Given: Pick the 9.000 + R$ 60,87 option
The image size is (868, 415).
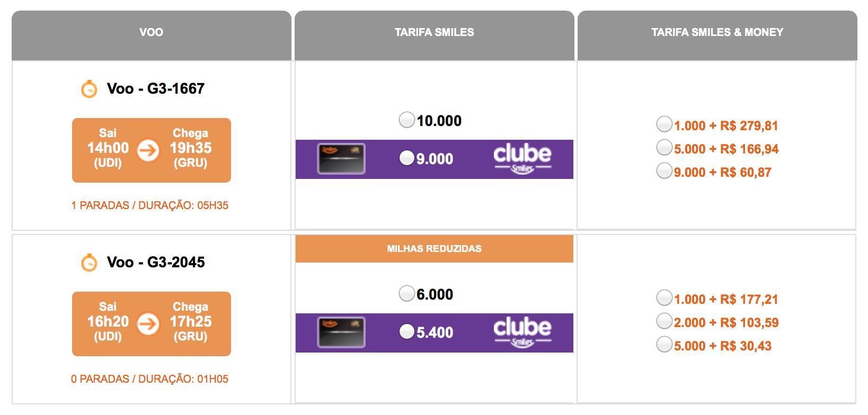Looking at the screenshot, I should click(664, 170).
